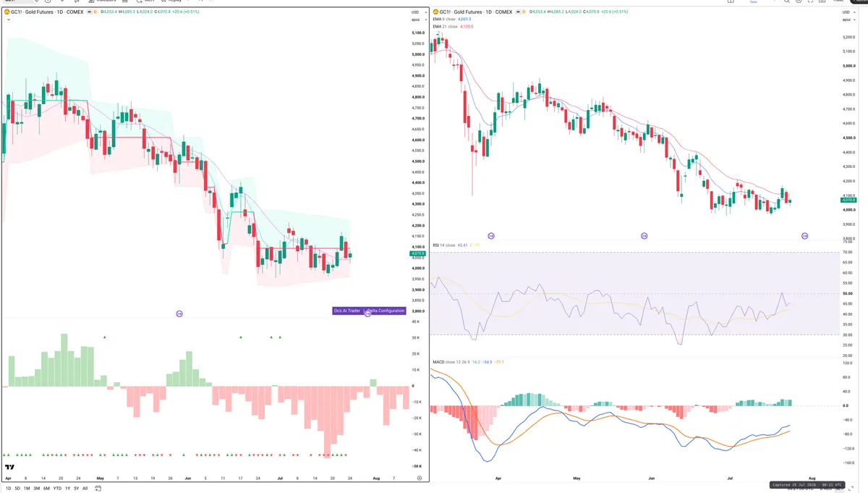Open the purple event marker in the left chart's middle

point(179,313)
